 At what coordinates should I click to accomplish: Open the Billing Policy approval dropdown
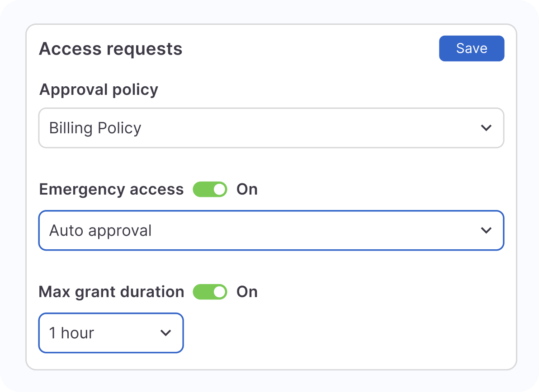(271, 128)
